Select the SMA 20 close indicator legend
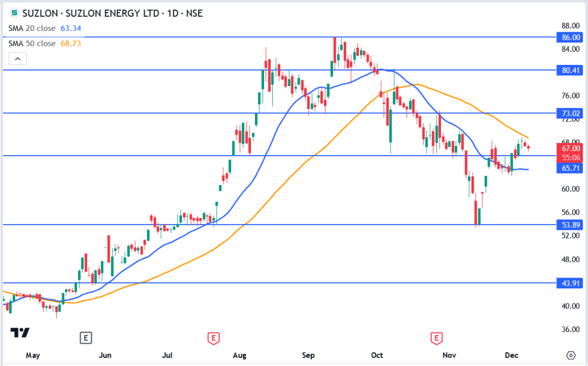This screenshot has height=366, width=588. [32, 28]
